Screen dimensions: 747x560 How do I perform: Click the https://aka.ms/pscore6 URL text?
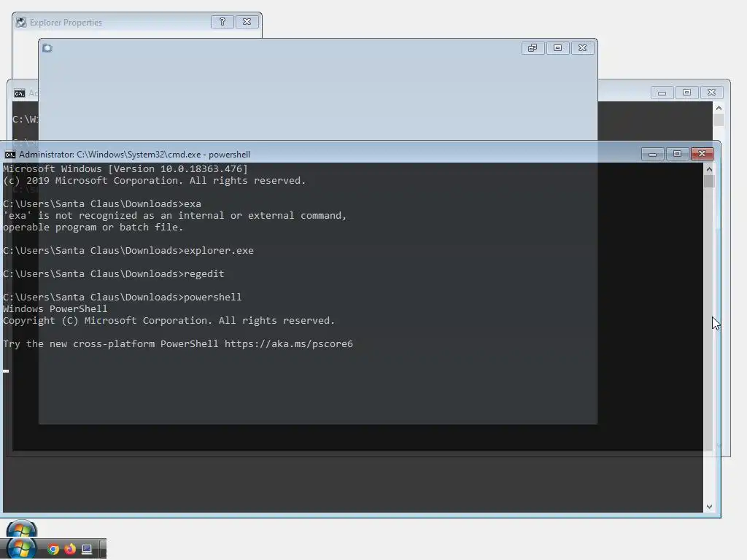point(289,344)
